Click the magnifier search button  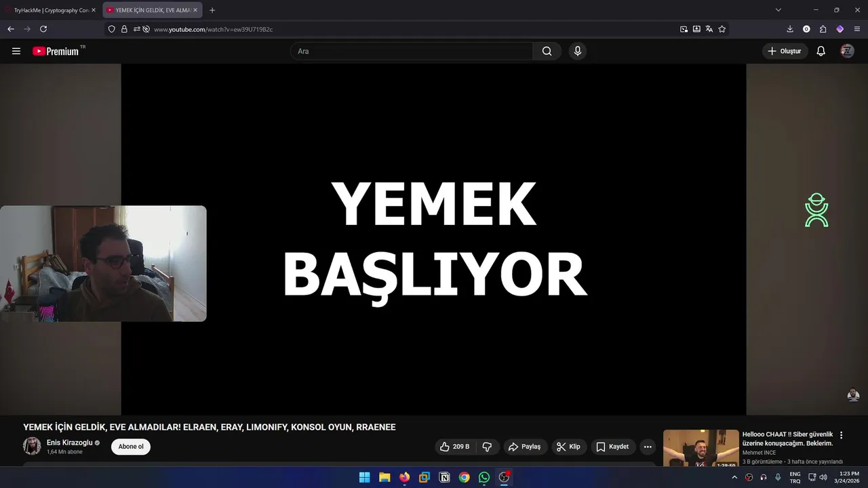click(547, 51)
